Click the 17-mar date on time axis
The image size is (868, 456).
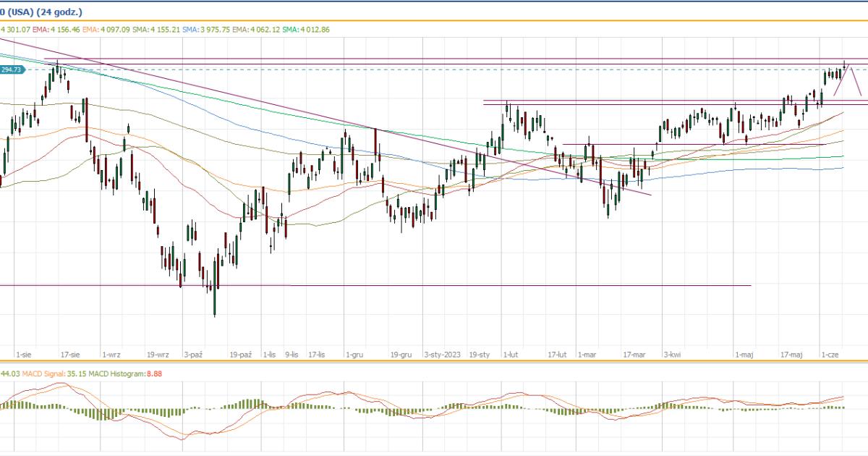pos(634,355)
